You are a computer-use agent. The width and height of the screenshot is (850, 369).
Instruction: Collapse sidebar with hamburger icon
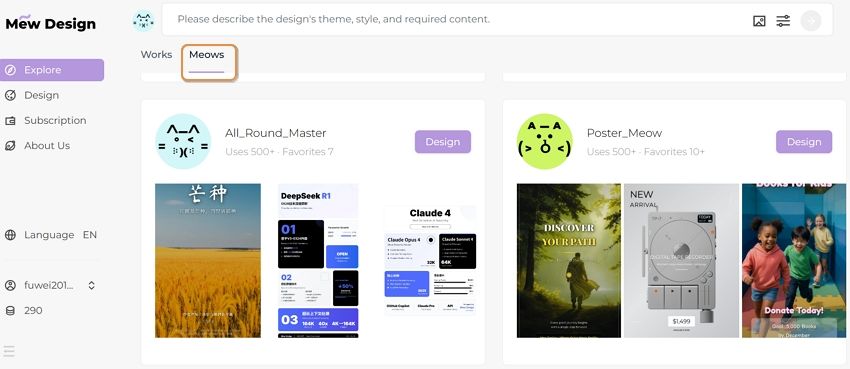click(x=9, y=351)
